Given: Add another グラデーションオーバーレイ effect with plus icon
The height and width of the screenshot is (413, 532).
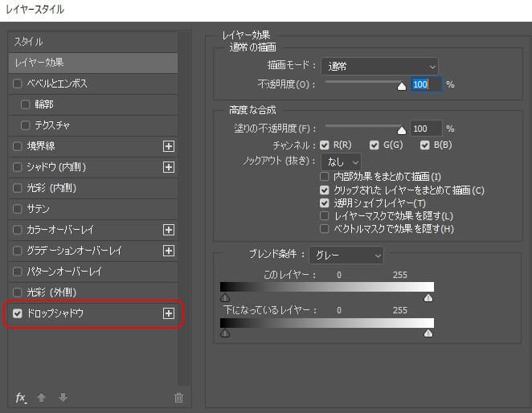Looking at the screenshot, I should 169,251.
